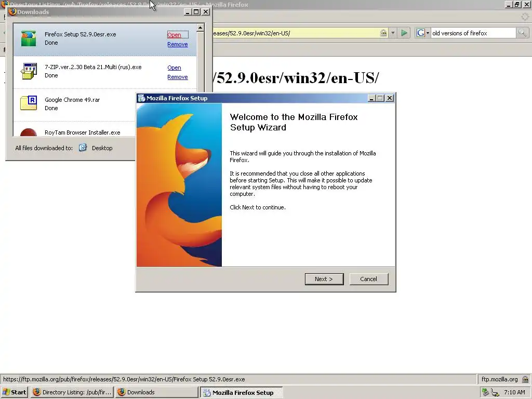This screenshot has height=399, width=532.
Task: Click the safely remove hardware tray icon
Action: [x=486, y=392]
